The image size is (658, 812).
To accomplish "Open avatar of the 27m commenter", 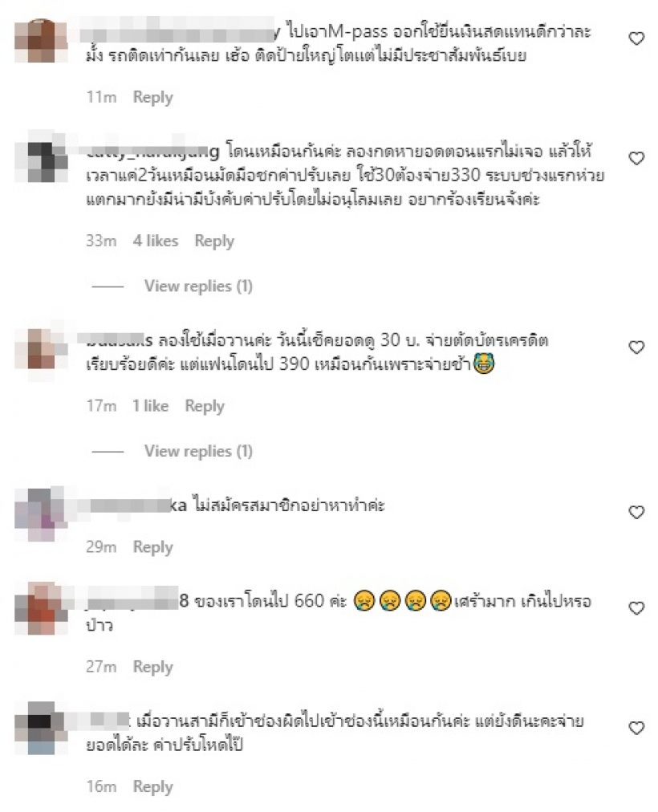I will (x=41, y=608).
